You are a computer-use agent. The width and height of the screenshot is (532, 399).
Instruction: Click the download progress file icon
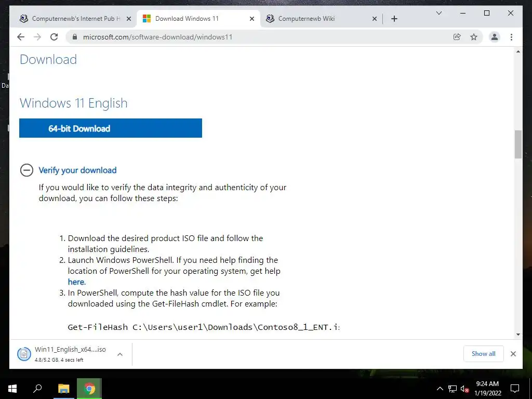24,354
